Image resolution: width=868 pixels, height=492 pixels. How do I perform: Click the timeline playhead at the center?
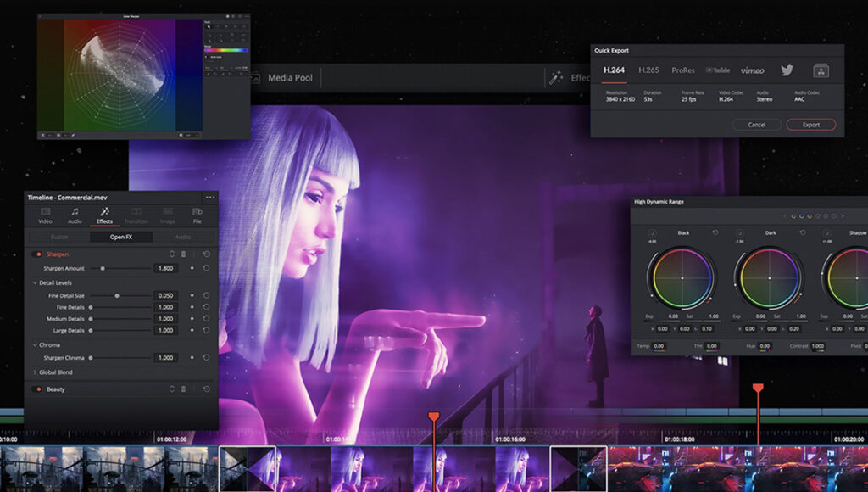pos(434,416)
